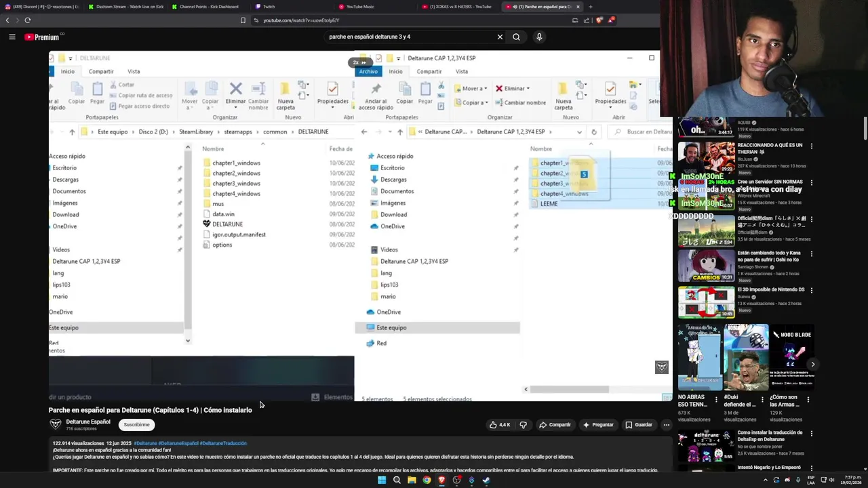Open the #Deltarune hashtag link
This screenshot has height=488, width=868.
tap(145, 443)
